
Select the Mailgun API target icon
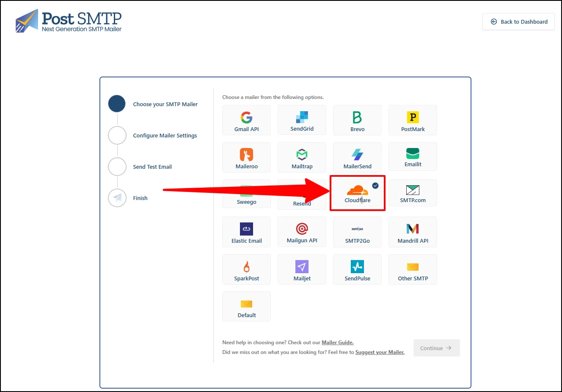[x=302, y=229]
